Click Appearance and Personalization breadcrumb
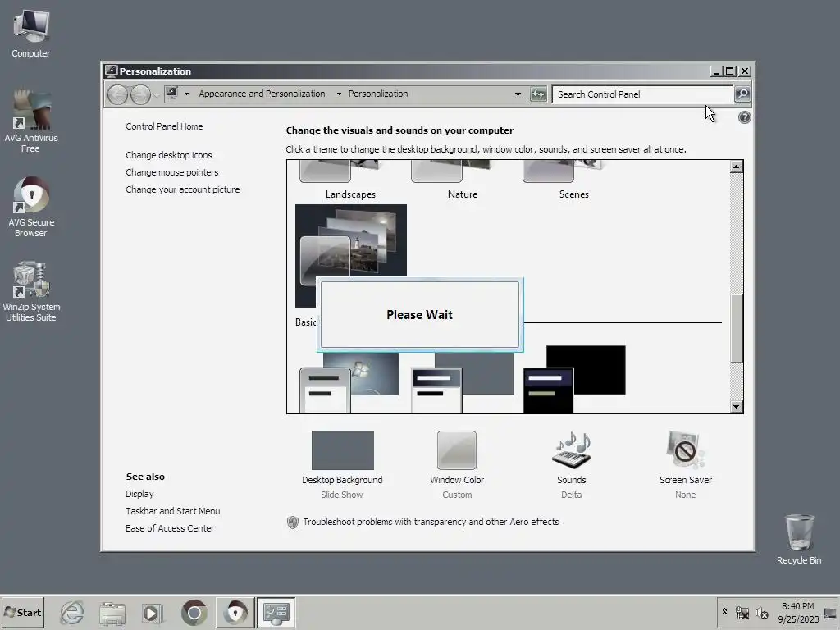The height and width of the screenshot is (630, 840). [262, 94]
